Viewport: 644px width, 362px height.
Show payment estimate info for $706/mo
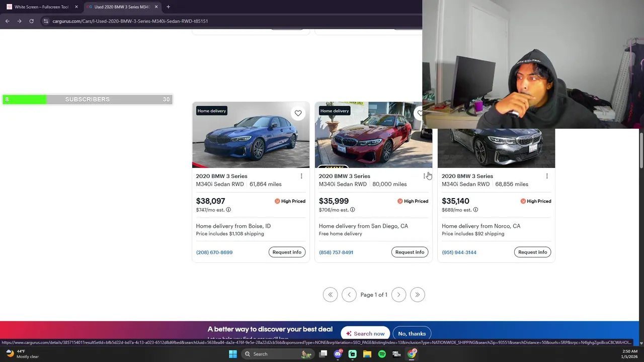click(x=352, y=210)
